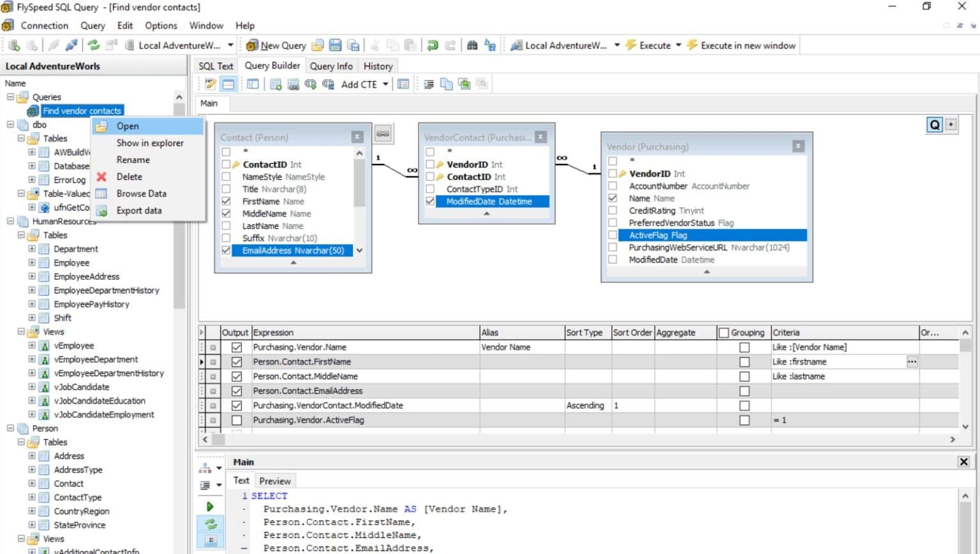The image size is (980, 554).
Task: Open the find dialog with the binoculars icon
Action: (x=471, y=45)
